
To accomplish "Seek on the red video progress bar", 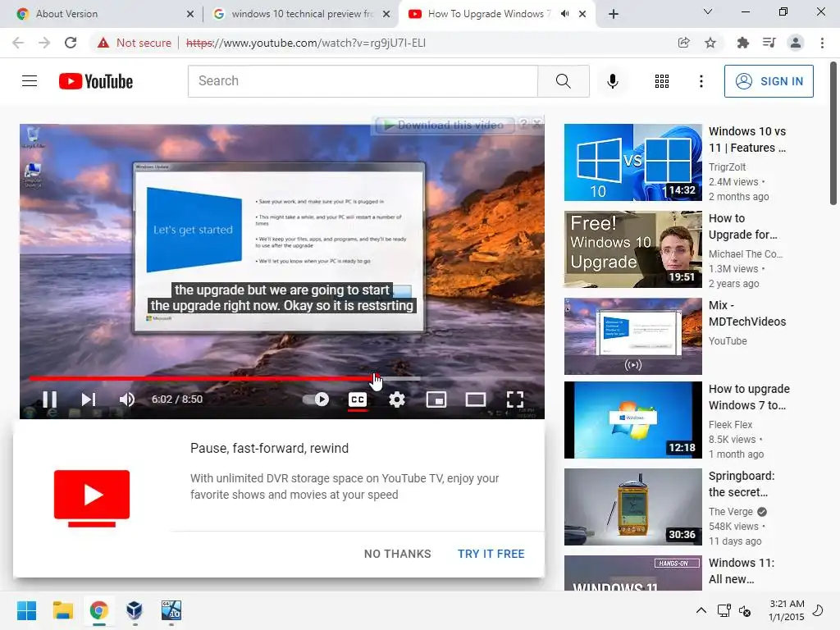I will pos(225,378).
